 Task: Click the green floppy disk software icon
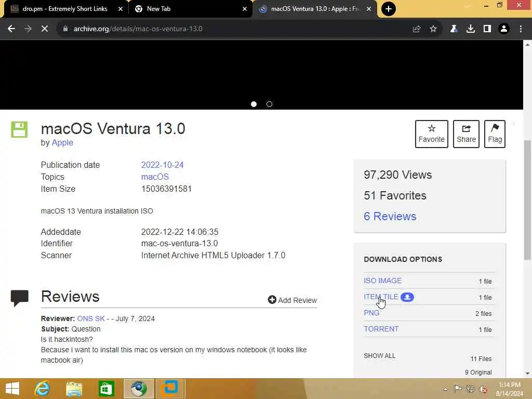pyautogui.click(x=19, y=129)
